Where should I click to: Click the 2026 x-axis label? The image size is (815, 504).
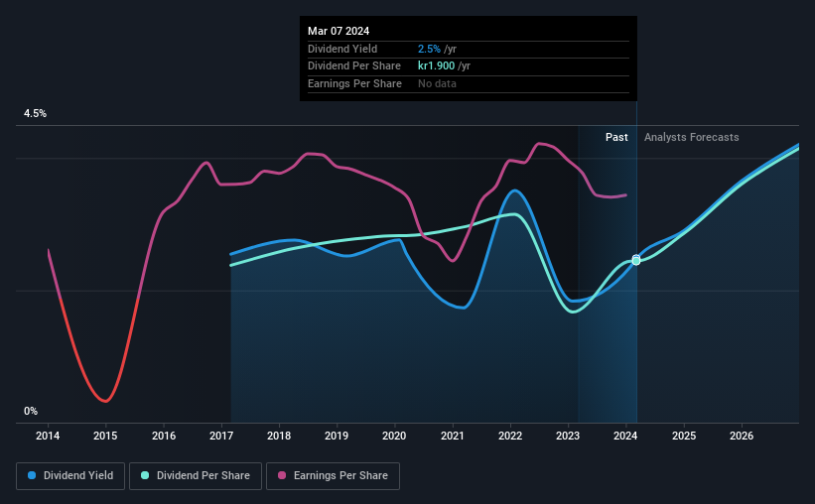pos(742,436)
